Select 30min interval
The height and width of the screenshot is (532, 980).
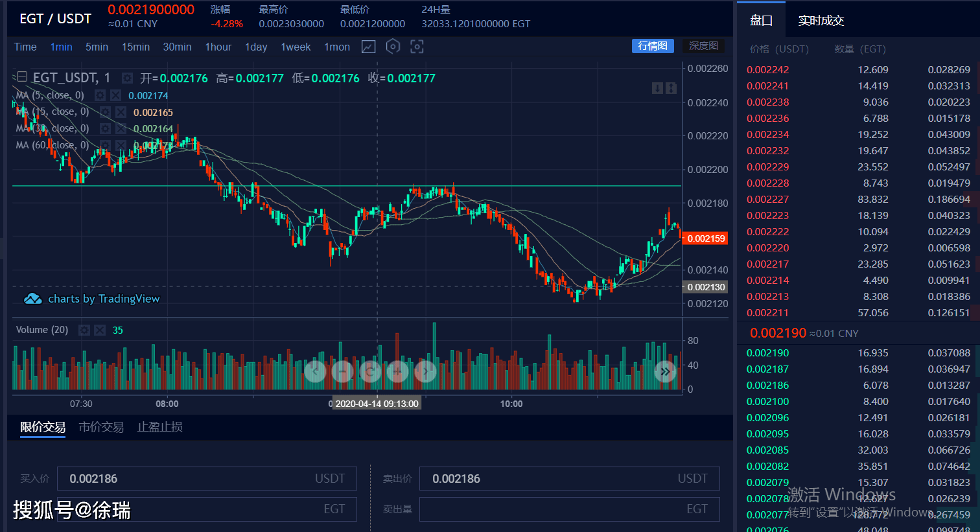(177, 47)
